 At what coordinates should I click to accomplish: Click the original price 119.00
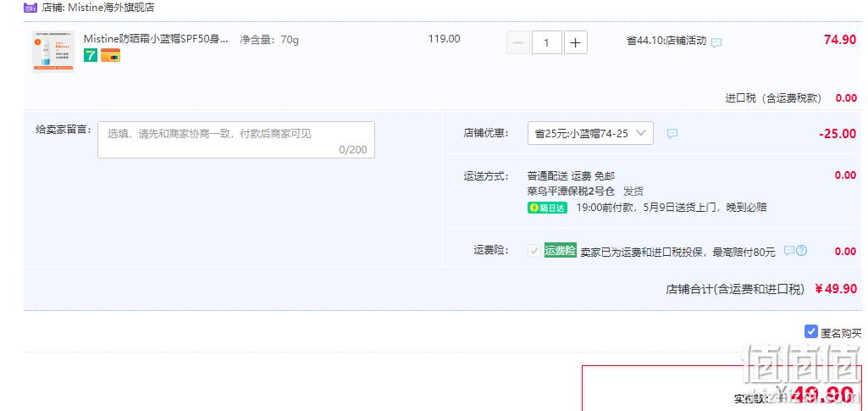tap(444, 39)
